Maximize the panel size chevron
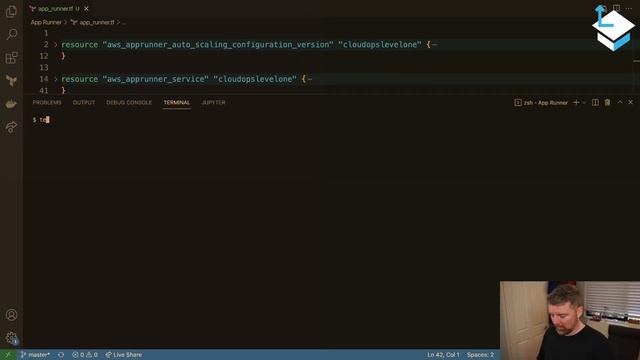640x360 pixels. [x=620, y=102]
